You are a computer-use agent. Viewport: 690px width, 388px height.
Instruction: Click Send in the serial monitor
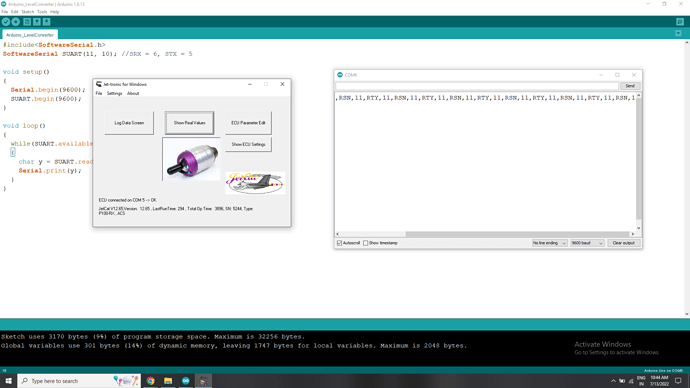click(630, 86)
